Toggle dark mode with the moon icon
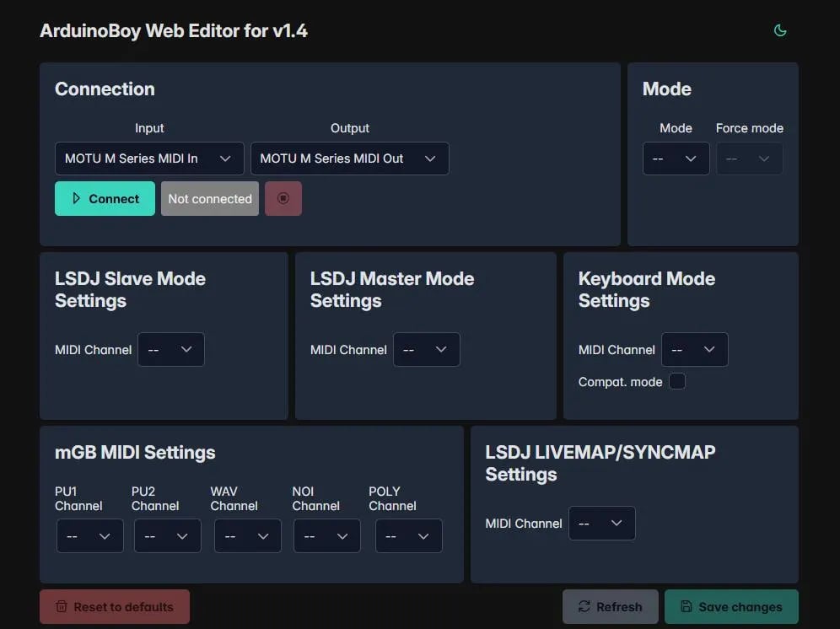Screen dimensions: 840x629 pos(780,31)
